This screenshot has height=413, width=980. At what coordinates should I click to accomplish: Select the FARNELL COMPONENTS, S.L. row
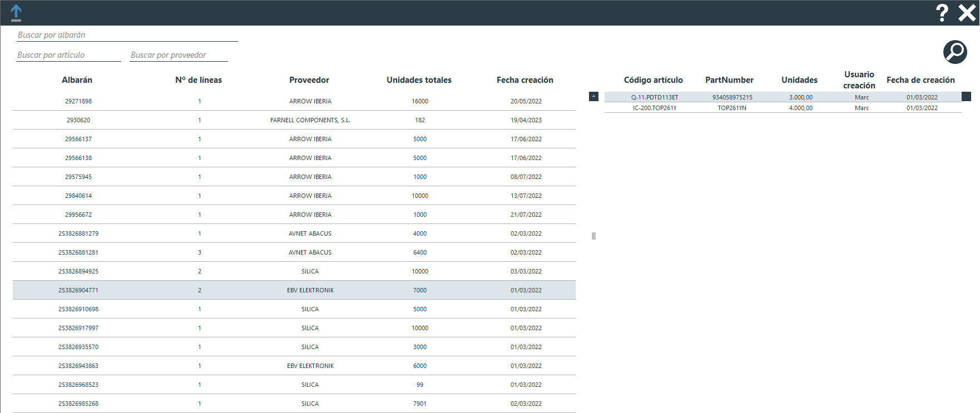(x=310, y=120)
